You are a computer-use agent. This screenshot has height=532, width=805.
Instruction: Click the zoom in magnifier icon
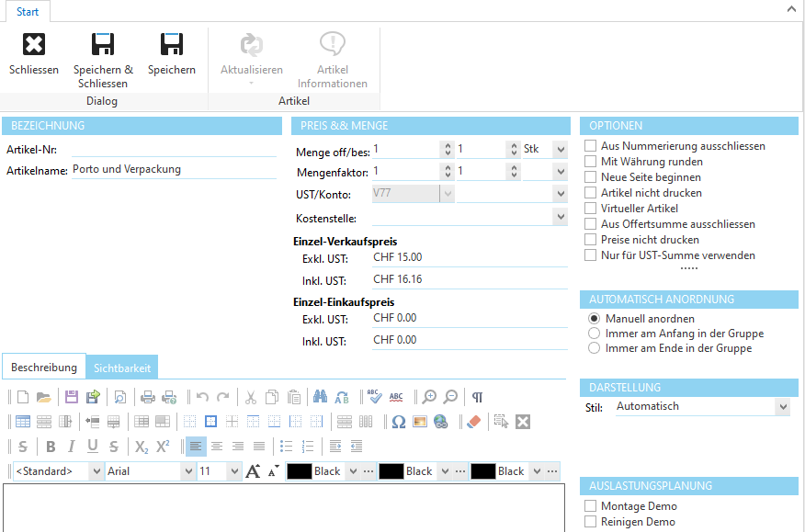tap(429, 397)
